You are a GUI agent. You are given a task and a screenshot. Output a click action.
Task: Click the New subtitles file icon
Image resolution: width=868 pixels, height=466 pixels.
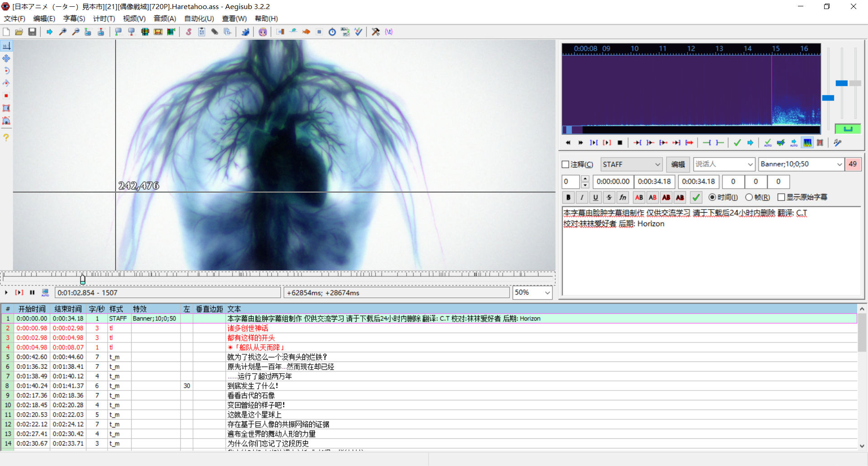click(6, 32)
